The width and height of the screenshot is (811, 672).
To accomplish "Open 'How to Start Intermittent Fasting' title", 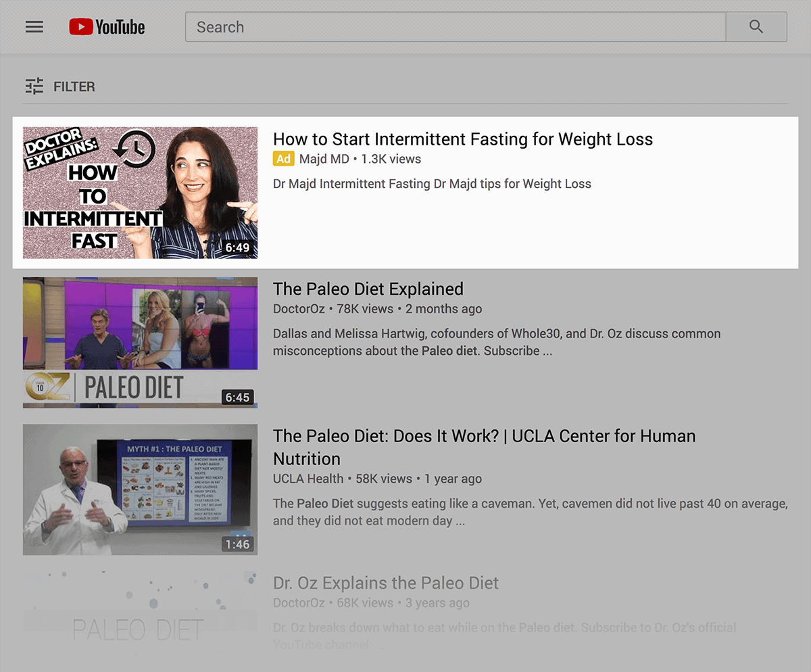I will 463,139.
